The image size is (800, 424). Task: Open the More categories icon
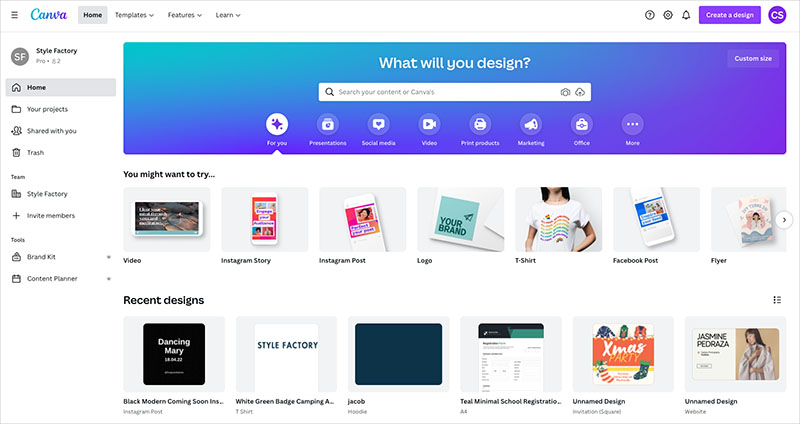633,124
